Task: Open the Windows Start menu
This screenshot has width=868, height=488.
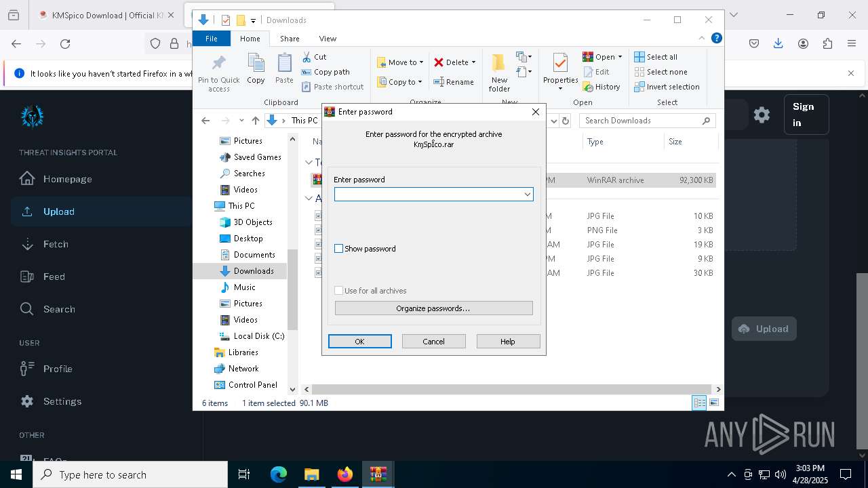Action: pos(16,474)
